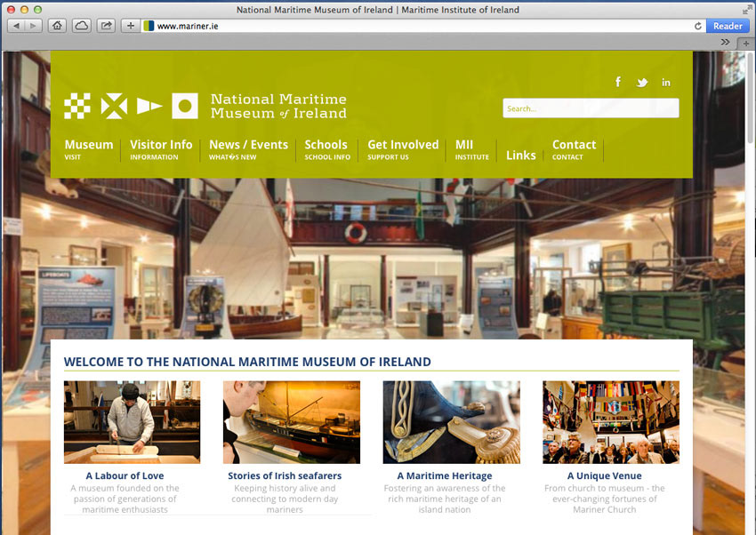Follow the Stories of Irish seafarers link
Image resolution: width=756 pixels, height=535 pixels.
(x=285, y=475)
